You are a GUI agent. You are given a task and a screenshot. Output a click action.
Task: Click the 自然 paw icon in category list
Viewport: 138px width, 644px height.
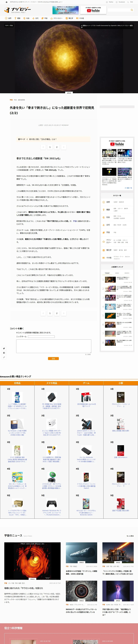click(x=104, y=202)
